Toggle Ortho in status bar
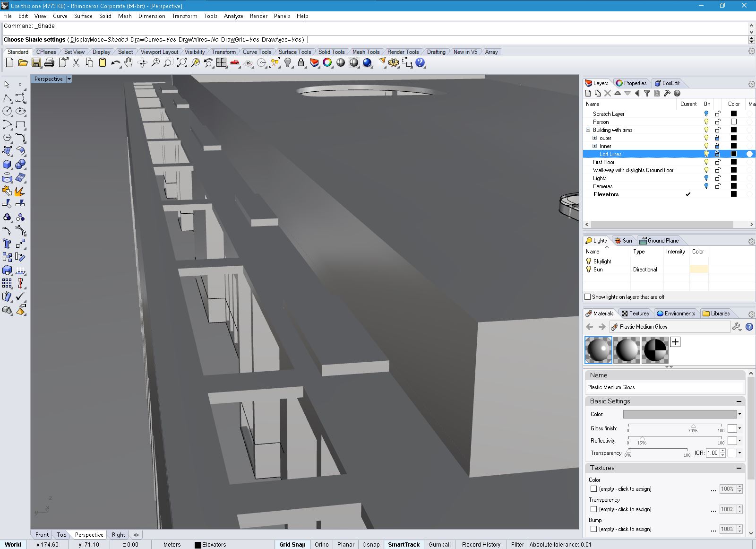This screenshot has width=756, height=549. tap(322, 545)
